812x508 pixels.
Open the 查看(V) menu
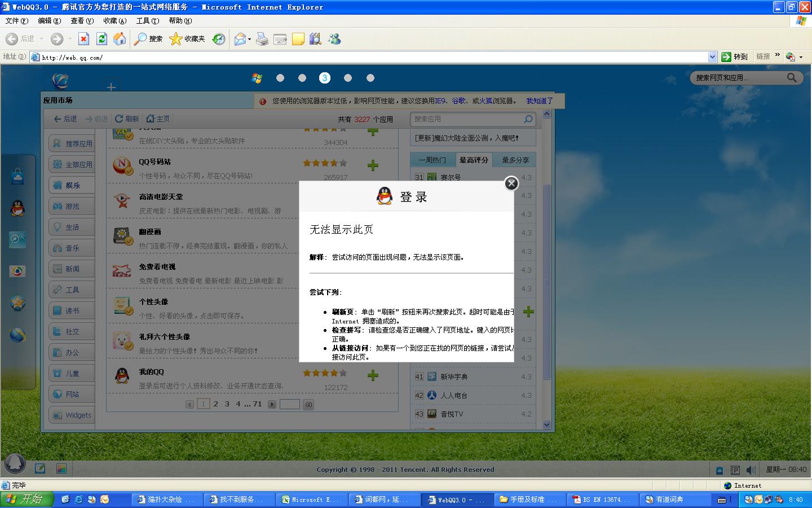tap(82, 21)
